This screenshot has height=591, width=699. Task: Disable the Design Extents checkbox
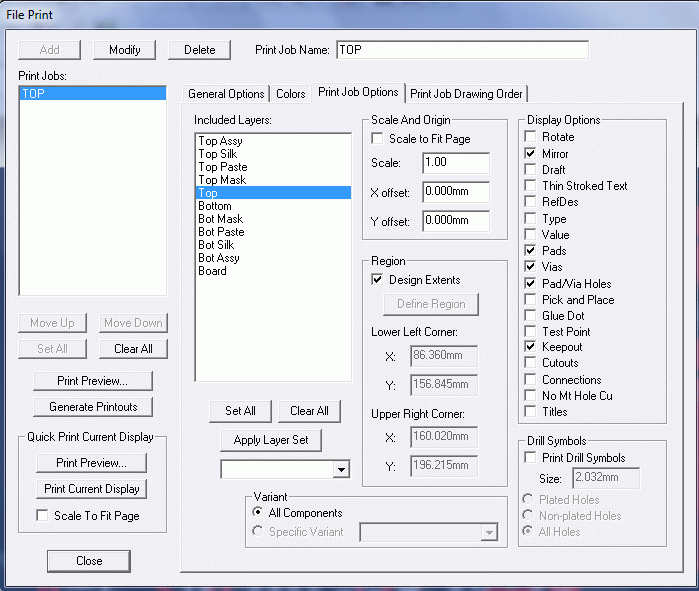click(378, 280)
